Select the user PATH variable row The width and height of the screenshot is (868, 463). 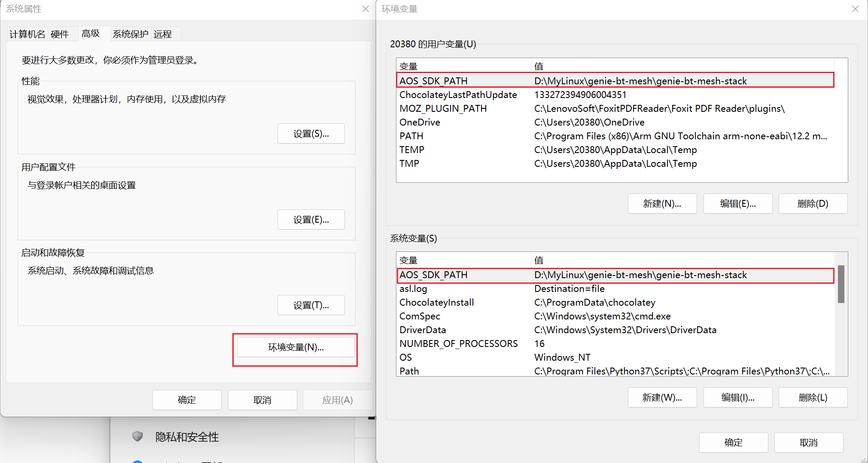click(x=614, y=136)
